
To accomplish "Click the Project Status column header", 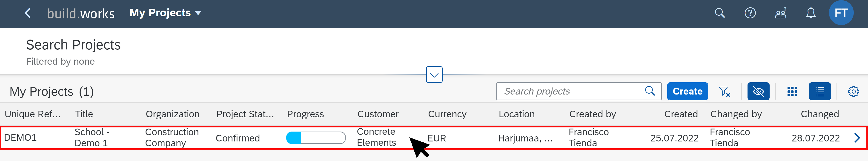I will (245, 114).
